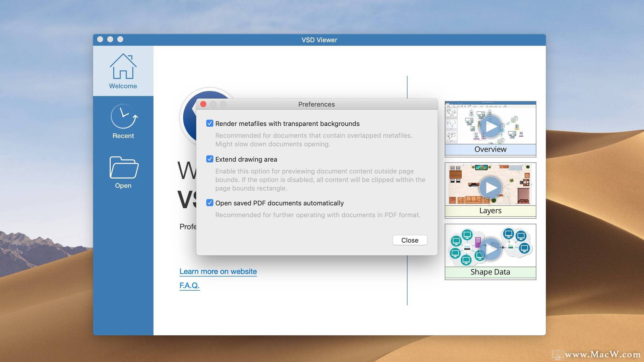
Task: Play the Shape Data video tutorial
Action: pos(491,249)
